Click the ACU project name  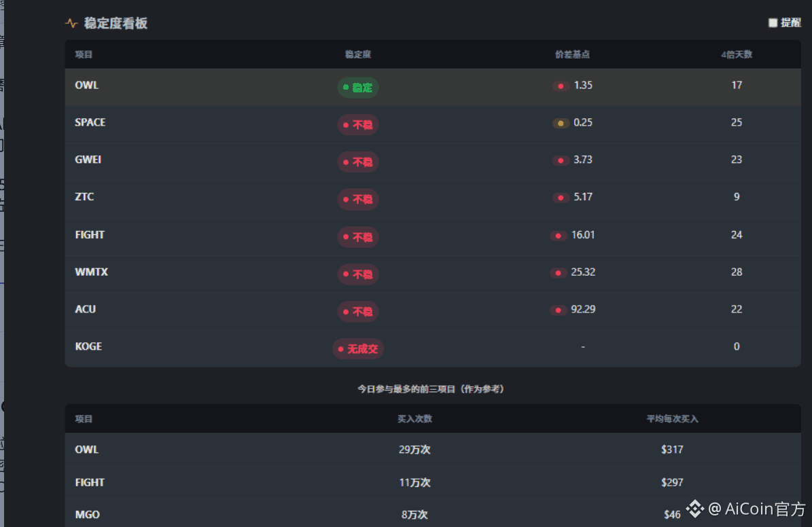[86, 309]
